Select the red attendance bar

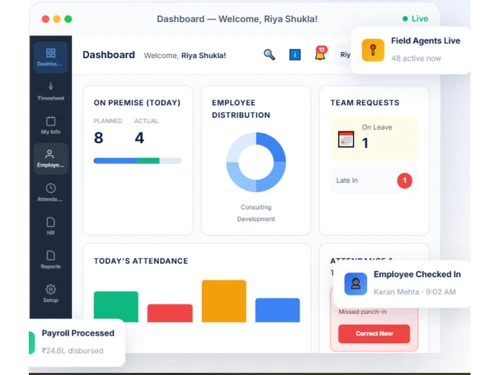click(170, 313)
